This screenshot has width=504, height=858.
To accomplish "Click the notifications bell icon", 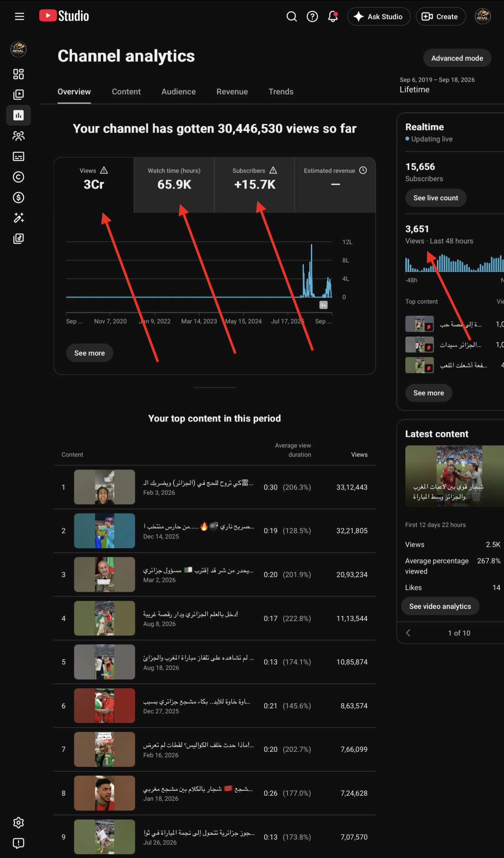I will [333, 16].
